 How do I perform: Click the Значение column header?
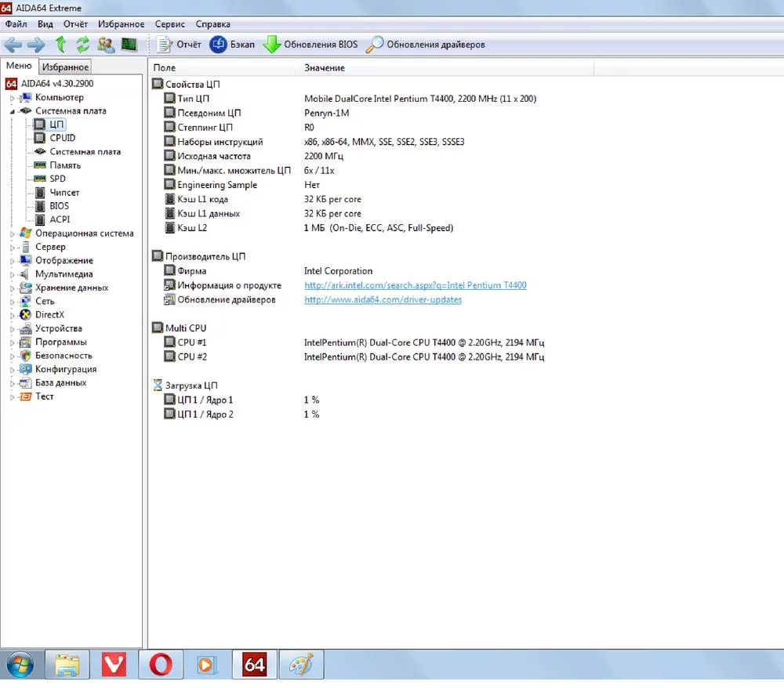(x=325, y=68)
